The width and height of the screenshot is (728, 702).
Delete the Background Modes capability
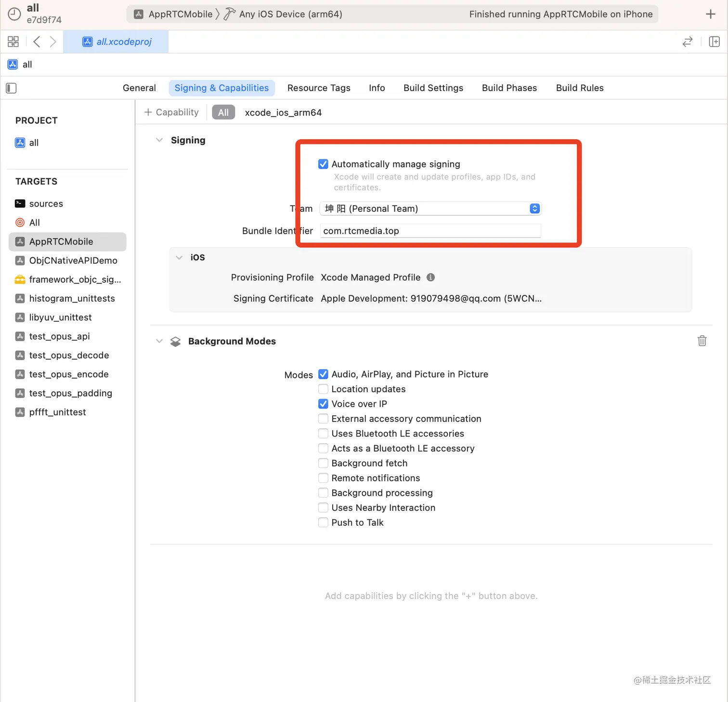(x=702, y=341)
